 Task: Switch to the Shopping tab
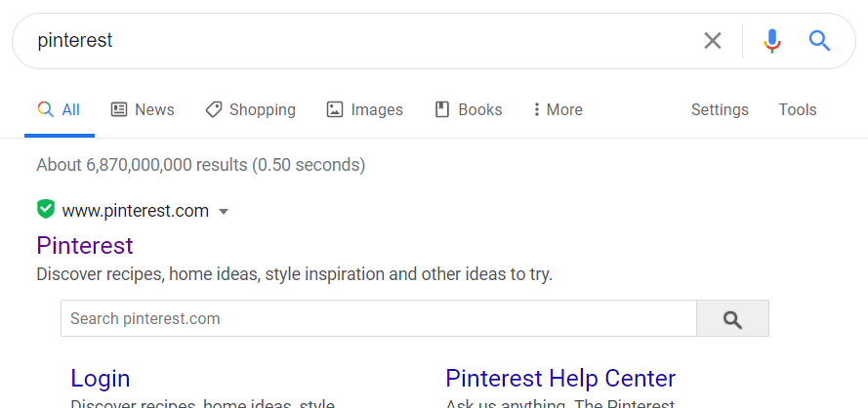click(251, 109)
